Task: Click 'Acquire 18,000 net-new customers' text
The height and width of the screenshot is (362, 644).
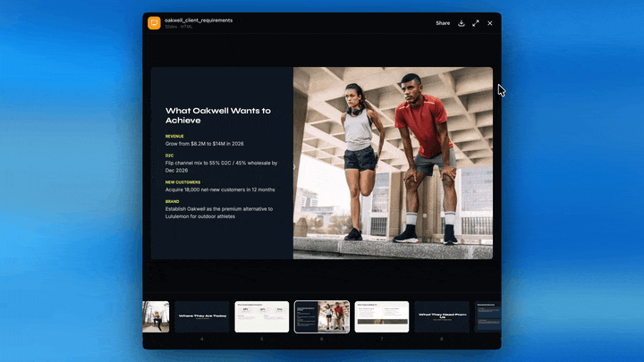Action: [x=220, y=189]
